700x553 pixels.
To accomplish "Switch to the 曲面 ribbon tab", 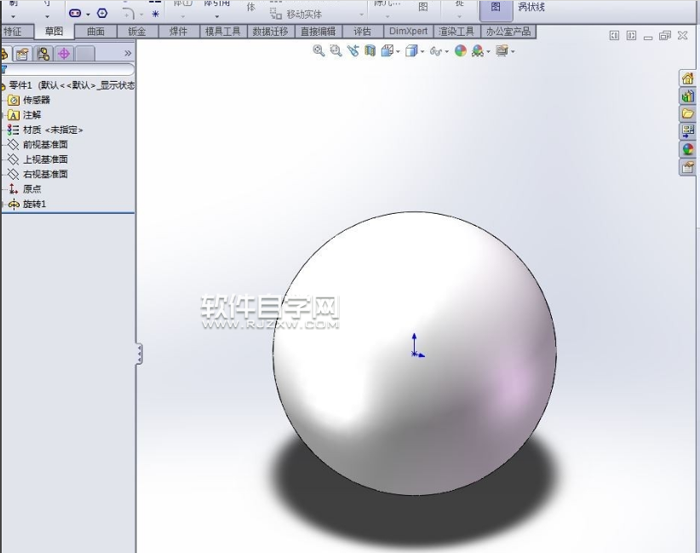I will (x=96, y=32).
